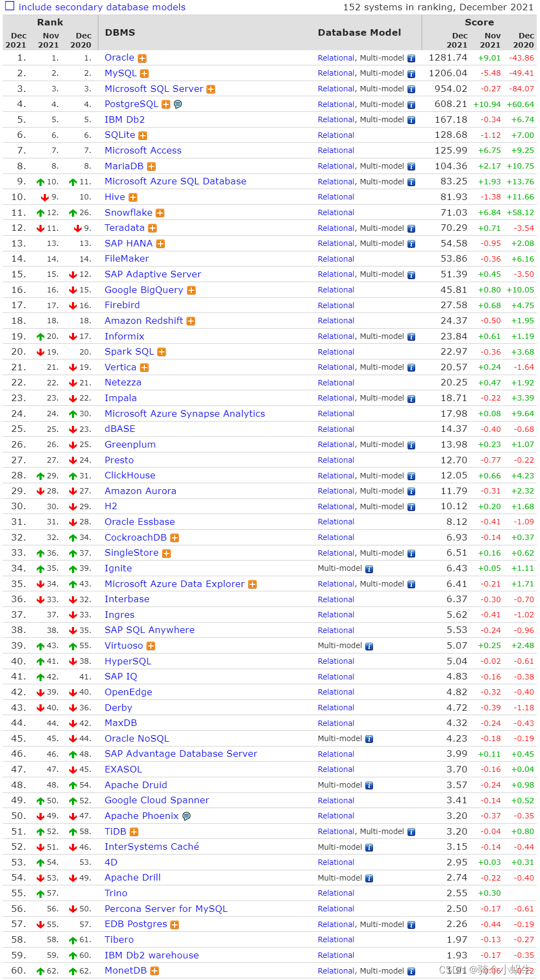Open the Percona Server for MySQL link
This screenshot has width=540, height=980.
(x=166, y=909)
